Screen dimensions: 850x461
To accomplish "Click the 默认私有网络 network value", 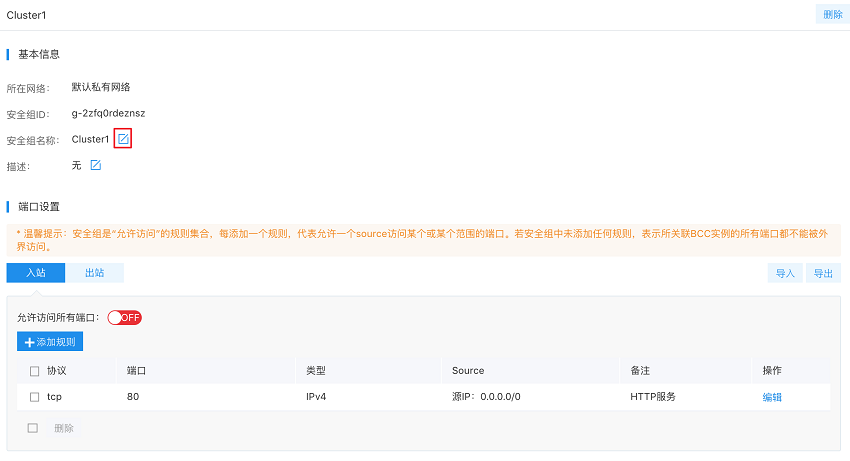I will (101, 87).
